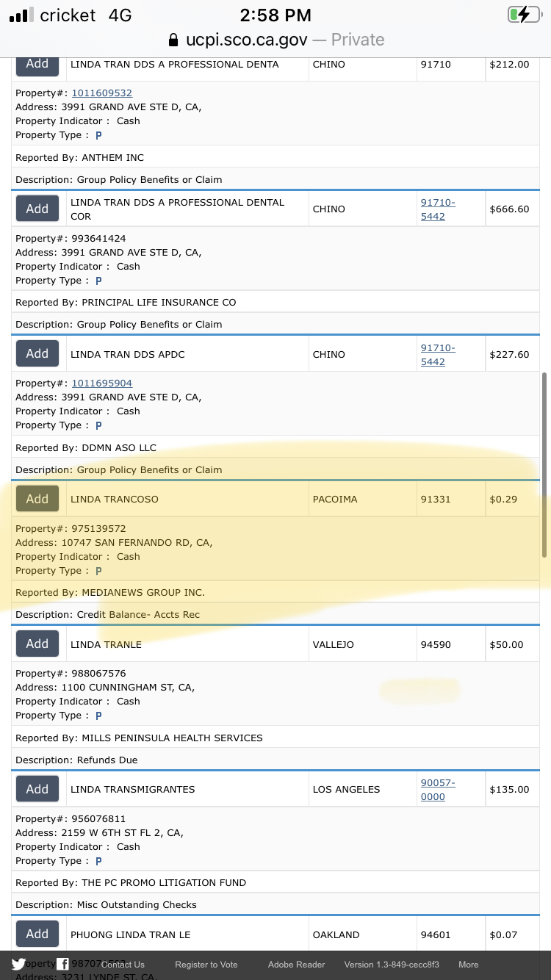Image resolution: width=551 pixels, height=980 pixels.
Task: Click Property Type P icon for LINDA TRANLE record
Action: tap(98, 716)
